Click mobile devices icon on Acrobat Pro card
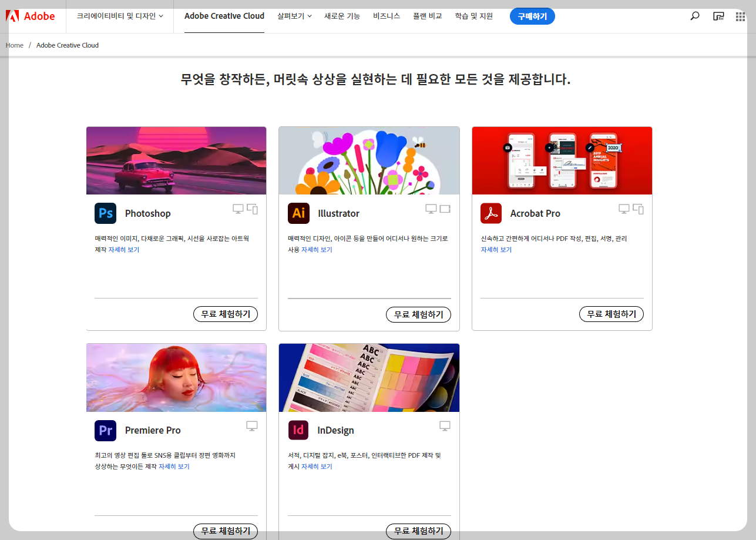The image size is (756, 540). 639,209
